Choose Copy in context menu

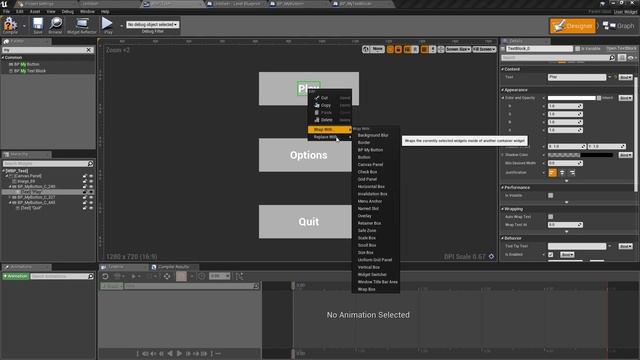pyautogui.click(x=330, y=105)
